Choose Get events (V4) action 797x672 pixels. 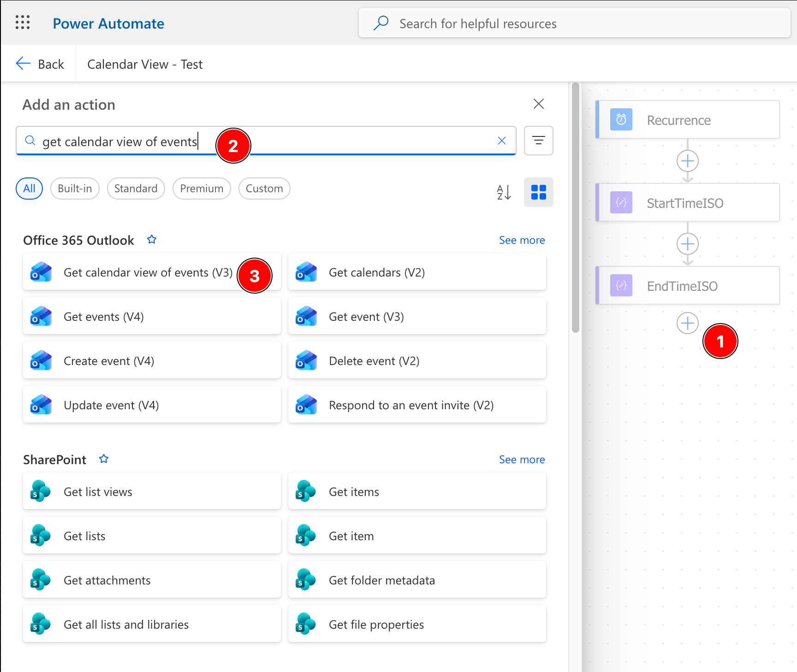152,316
